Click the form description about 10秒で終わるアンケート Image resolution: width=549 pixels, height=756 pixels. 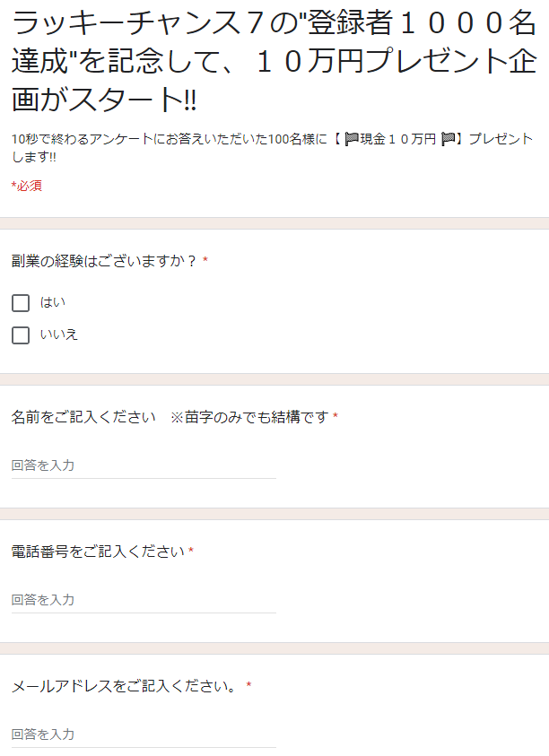[273, 148]
